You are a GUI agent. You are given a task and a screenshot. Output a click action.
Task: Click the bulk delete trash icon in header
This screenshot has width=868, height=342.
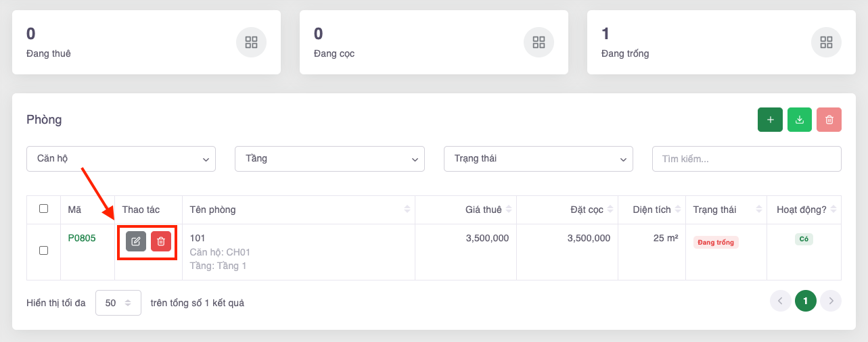point(829,120)
